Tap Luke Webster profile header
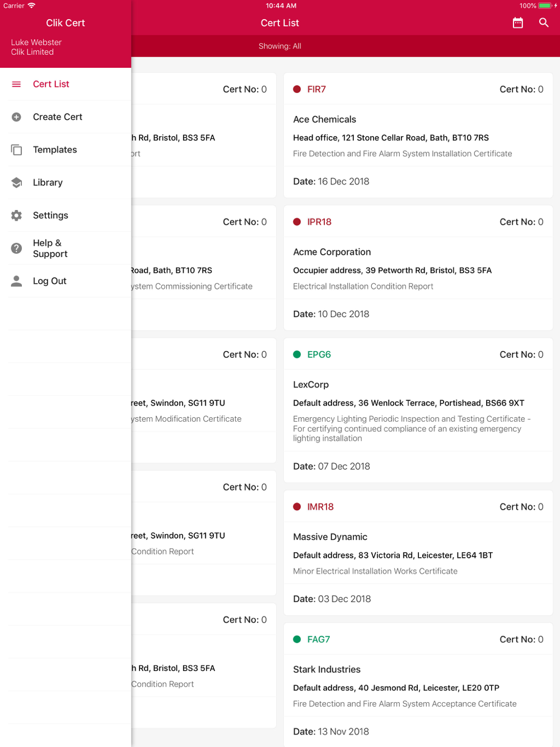The image size is (560, 747). [x=36, y=47]
